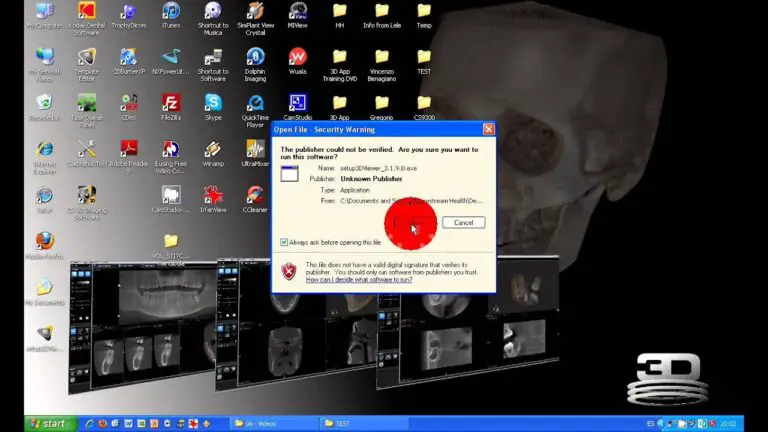Click the Cancel button in Security Warning

click(463, 222)
